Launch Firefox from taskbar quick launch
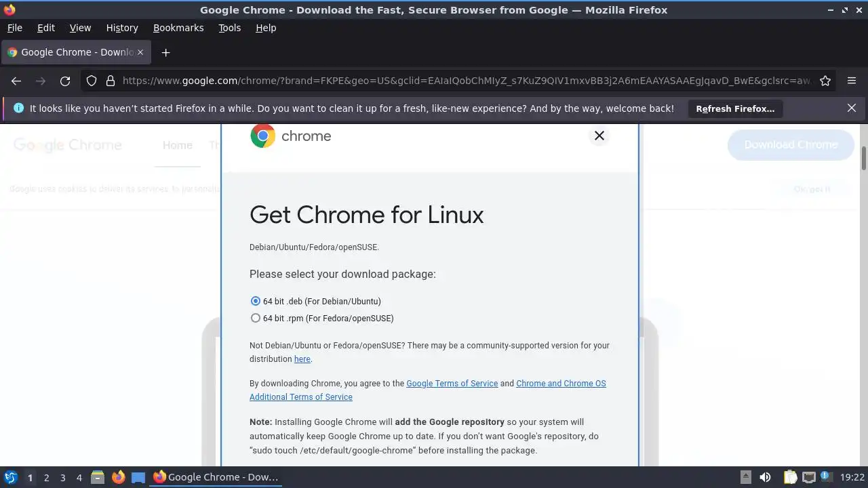Viewport: 868px width, 488px height. [x=118, y=477]
